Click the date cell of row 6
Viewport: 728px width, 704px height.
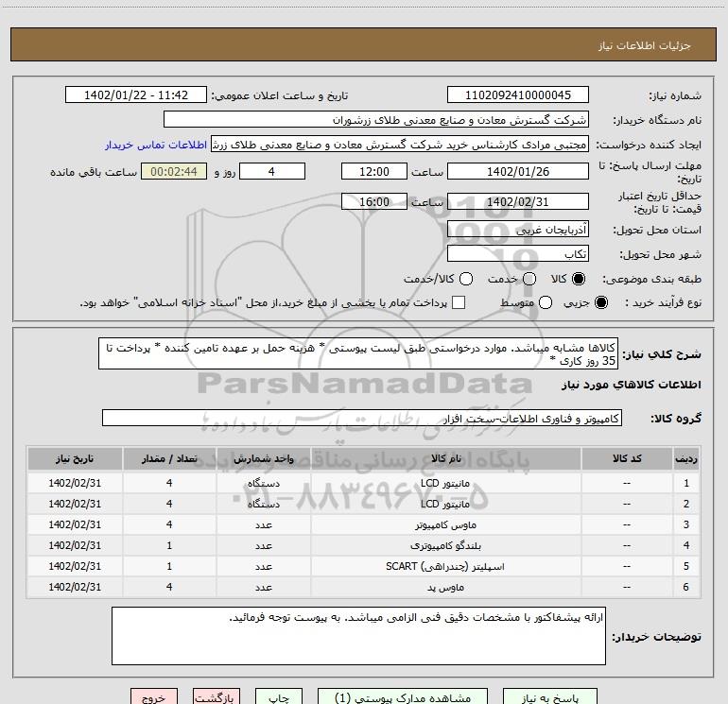tap(75, 588)
